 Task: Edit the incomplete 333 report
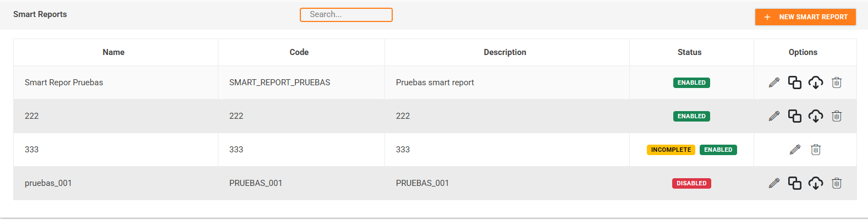(795, 150)
